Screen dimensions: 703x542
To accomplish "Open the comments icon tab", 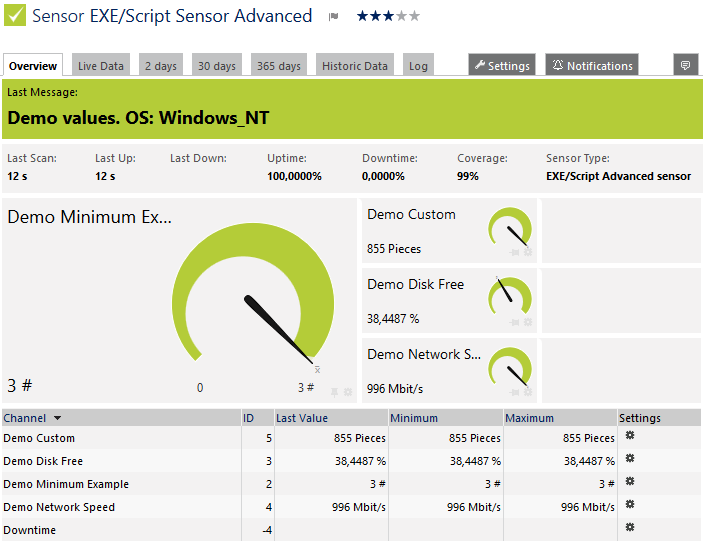I will (685, 65).
